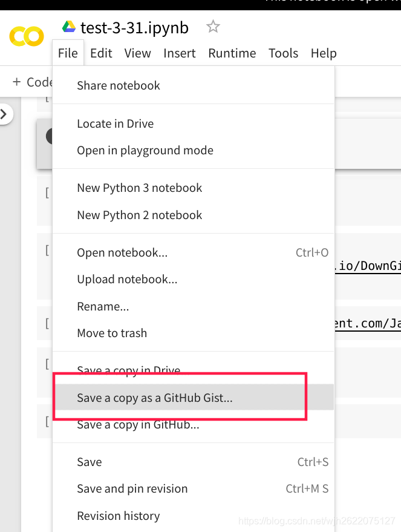Close the open File menu
This screenshot has width=401, height=532.
68,53
